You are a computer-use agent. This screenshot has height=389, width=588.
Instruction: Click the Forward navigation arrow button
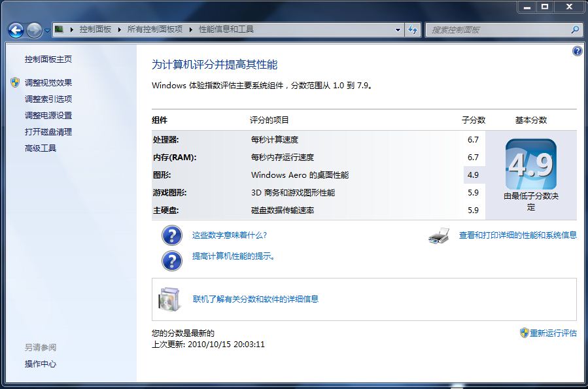click(34, 30)
